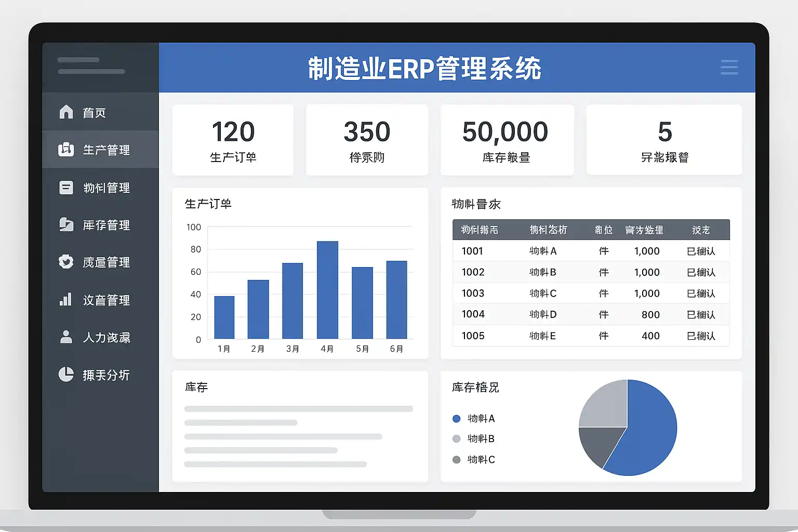Open the 50,000 inventory summary card
The image size is (798, 532).
tap(507, 140)
